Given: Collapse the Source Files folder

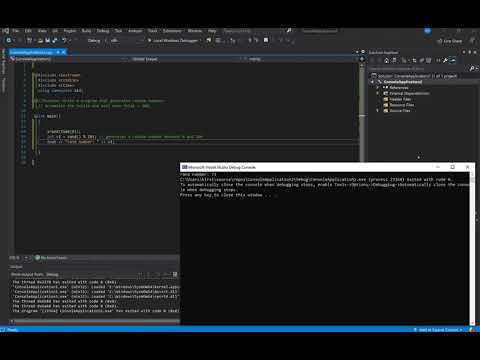Looking at the screenshot, I should tap(378, 110).
